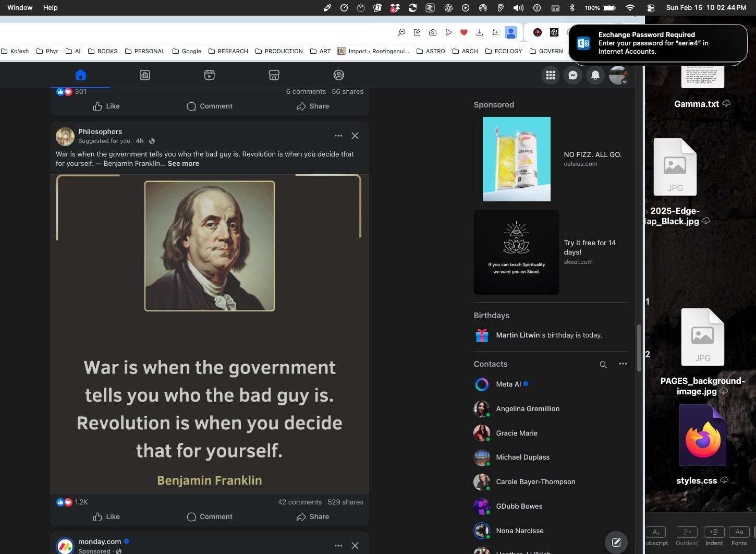Screen dimensions: 756x554
Task: Open Facebook Home feed tab
Action: tap(80, 75)
